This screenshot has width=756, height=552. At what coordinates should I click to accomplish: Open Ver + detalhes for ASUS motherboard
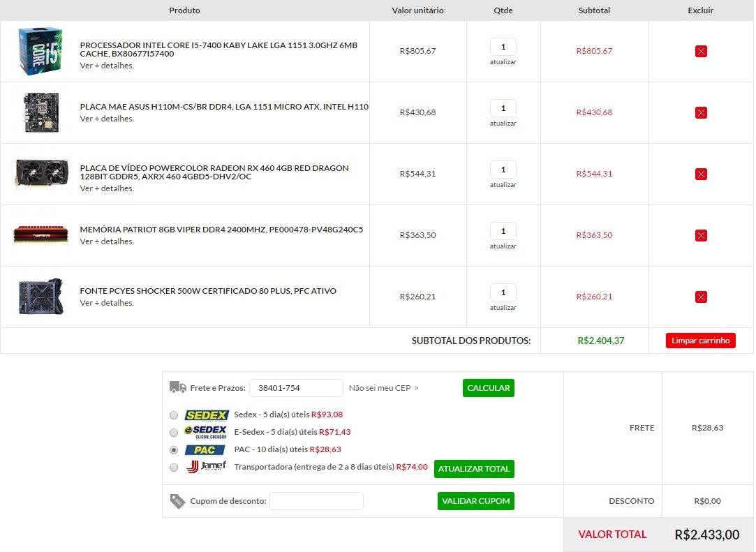[107, 119]
